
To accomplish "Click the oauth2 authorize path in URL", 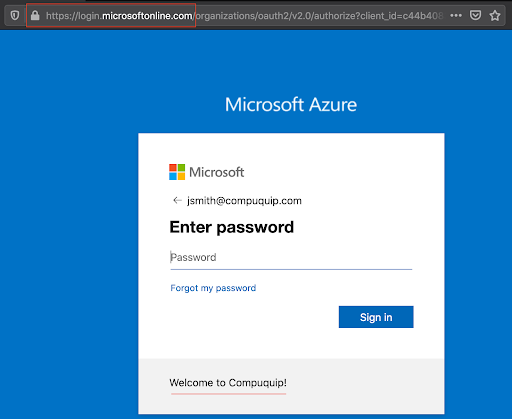I will [x=319, y=16].
